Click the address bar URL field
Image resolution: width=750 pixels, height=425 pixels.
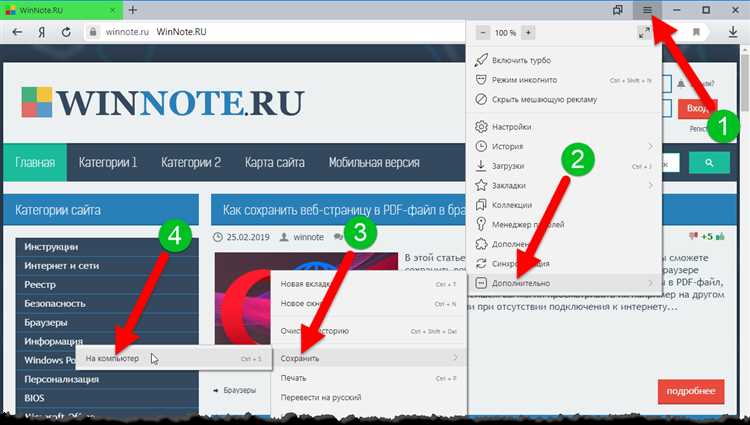275,32
